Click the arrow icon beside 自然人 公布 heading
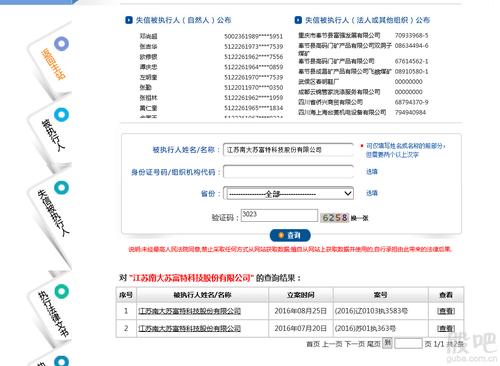500x366 pixels. [129, 20]
